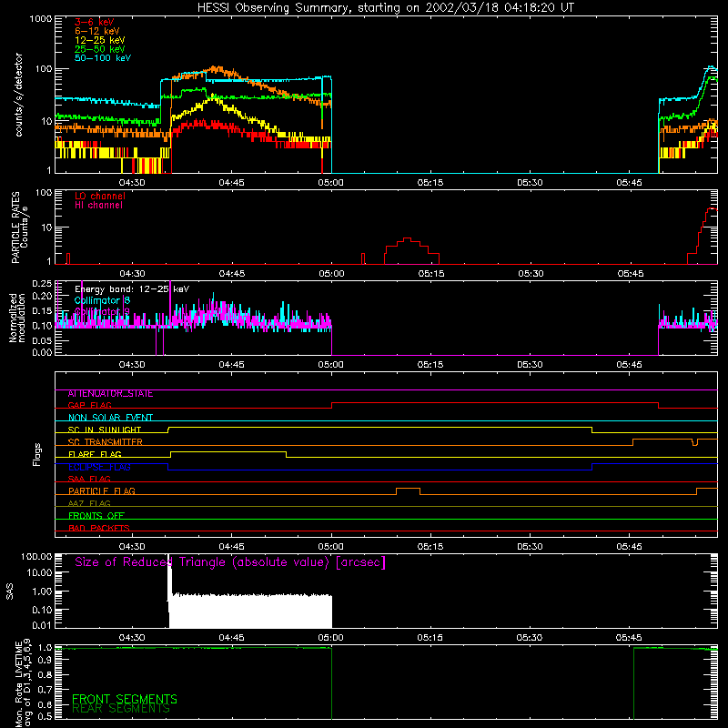Image resolution: width=728 pixels, height=728 pixels.
Task: Click the Normalized modulation axis label
Action: click(x=17, y=318)
